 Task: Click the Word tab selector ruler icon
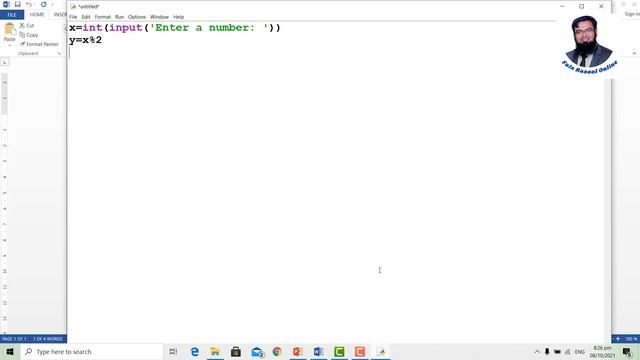pos(5,62)
